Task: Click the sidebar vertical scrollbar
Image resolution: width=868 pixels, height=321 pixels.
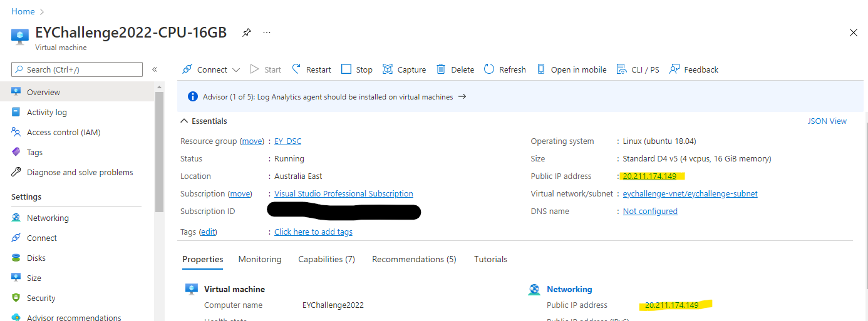Action: point(160,152)
